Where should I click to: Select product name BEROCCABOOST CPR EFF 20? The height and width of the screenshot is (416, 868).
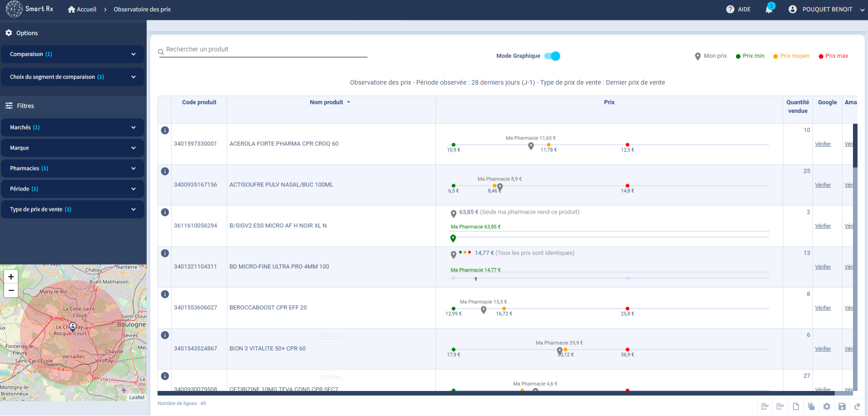pyautogui.click(x=268, y=308)
